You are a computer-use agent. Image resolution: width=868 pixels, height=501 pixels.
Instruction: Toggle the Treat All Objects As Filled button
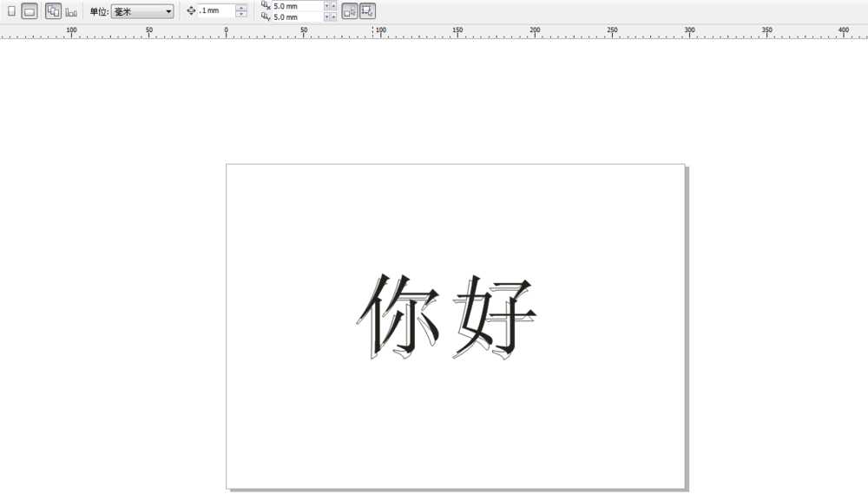(x=350, y=10)
